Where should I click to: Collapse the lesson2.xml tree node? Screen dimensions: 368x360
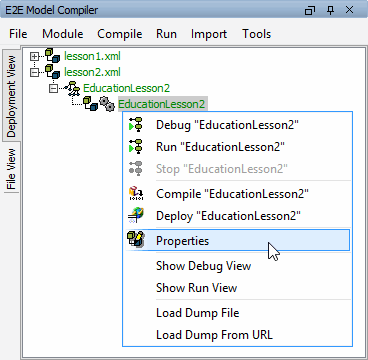pyautogui.click(x=34, y=72)
